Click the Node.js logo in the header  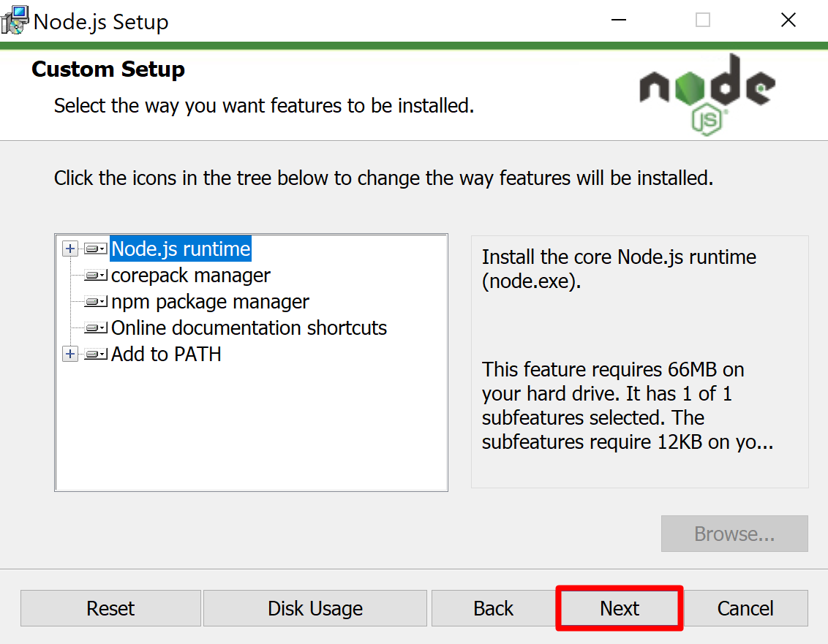(x=707, y=94)
